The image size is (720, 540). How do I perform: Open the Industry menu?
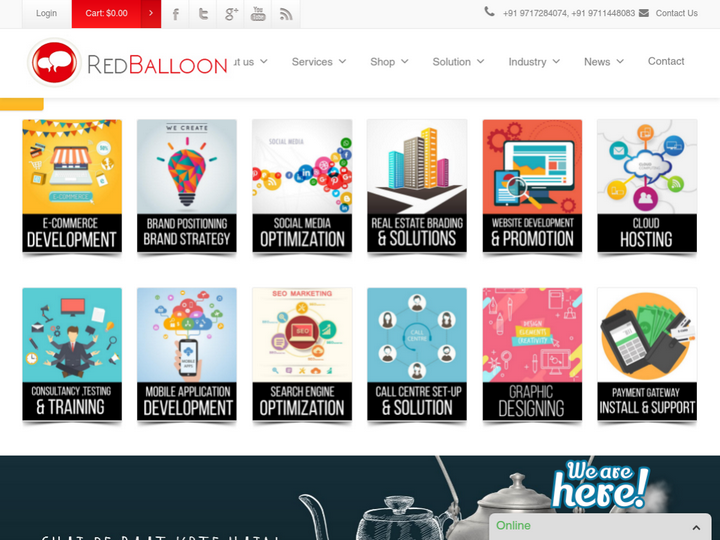coord(534,62)
